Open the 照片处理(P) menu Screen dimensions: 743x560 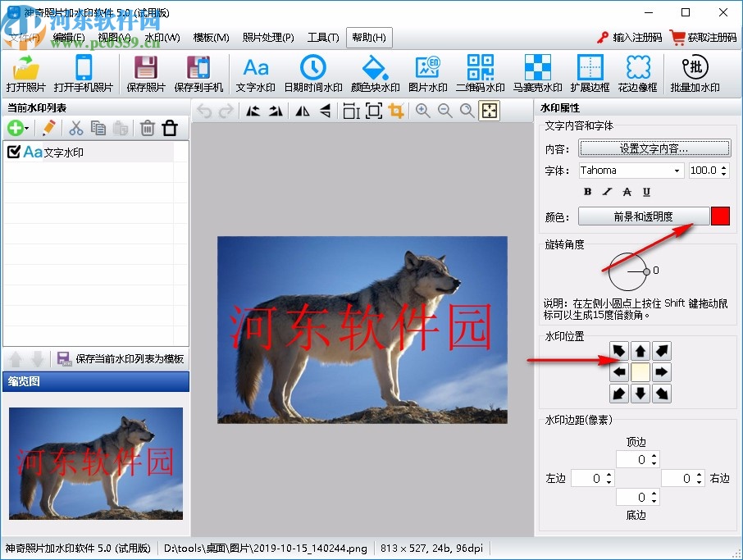267,38
